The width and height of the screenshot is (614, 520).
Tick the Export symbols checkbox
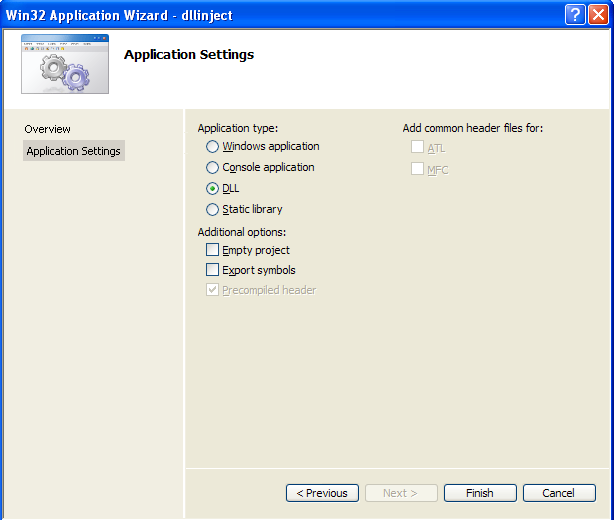212,270
